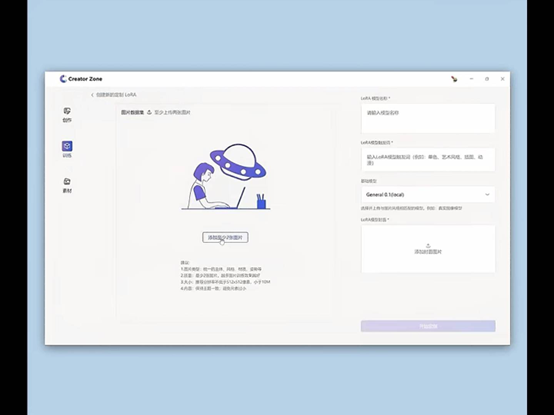
Task: Open the General 0.1(local) base model dropdown
Action: coord(428,195)
